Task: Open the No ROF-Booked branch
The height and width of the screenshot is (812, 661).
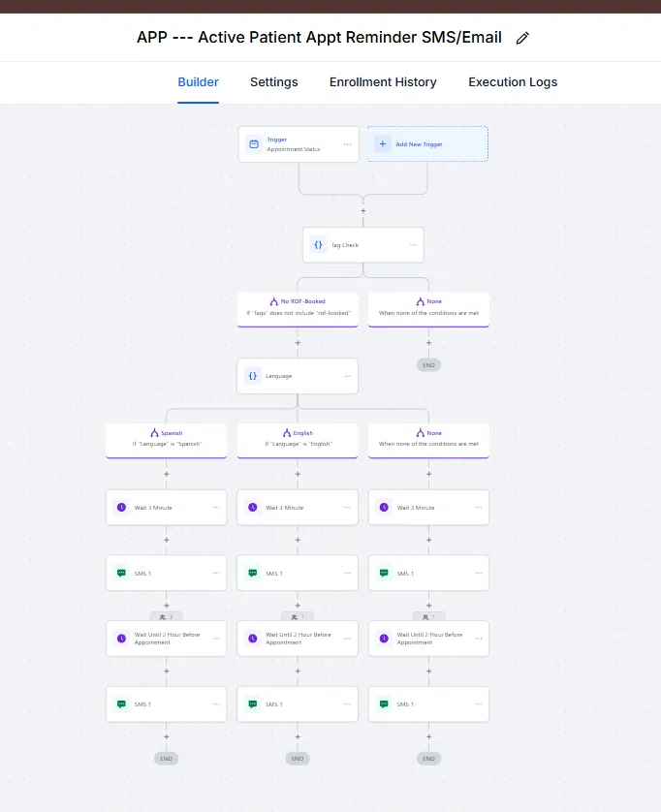Action: (298, 309)
